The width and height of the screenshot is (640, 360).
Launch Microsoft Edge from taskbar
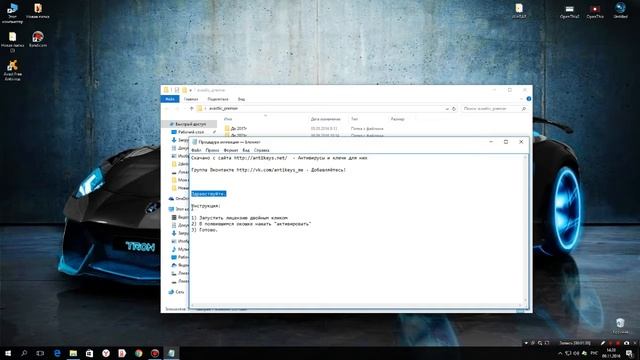pyautogui.click(x=57, y=353)
